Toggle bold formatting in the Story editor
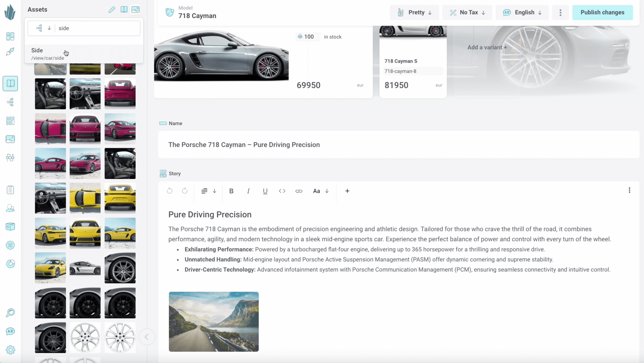The height and width of the screenshot is (363, 644). tap(231, 191)
